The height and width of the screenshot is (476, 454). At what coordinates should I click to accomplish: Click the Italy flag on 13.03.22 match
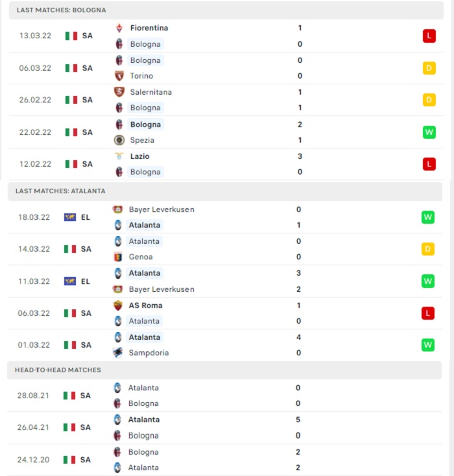click(x=71, y=36)
